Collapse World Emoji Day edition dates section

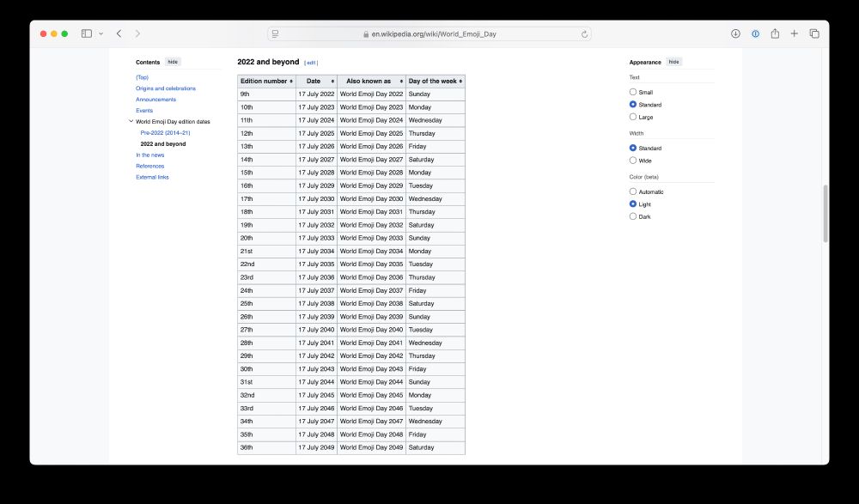pos(131,122)
